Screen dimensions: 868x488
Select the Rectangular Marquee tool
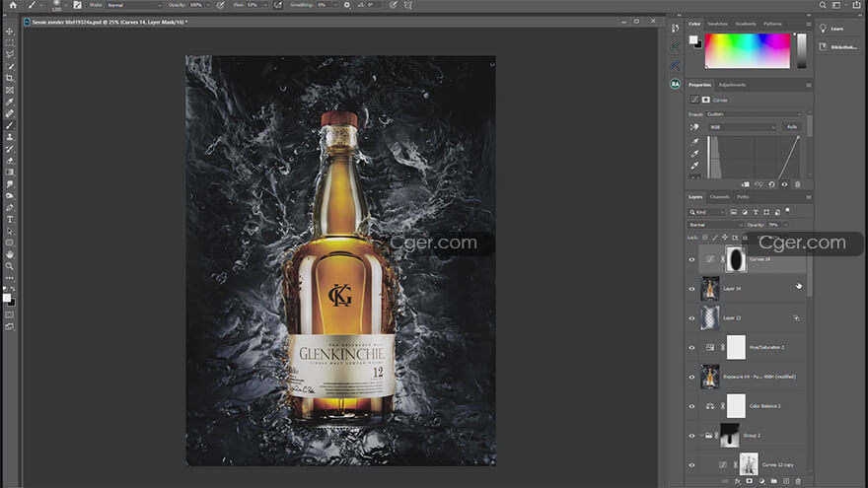10,42
